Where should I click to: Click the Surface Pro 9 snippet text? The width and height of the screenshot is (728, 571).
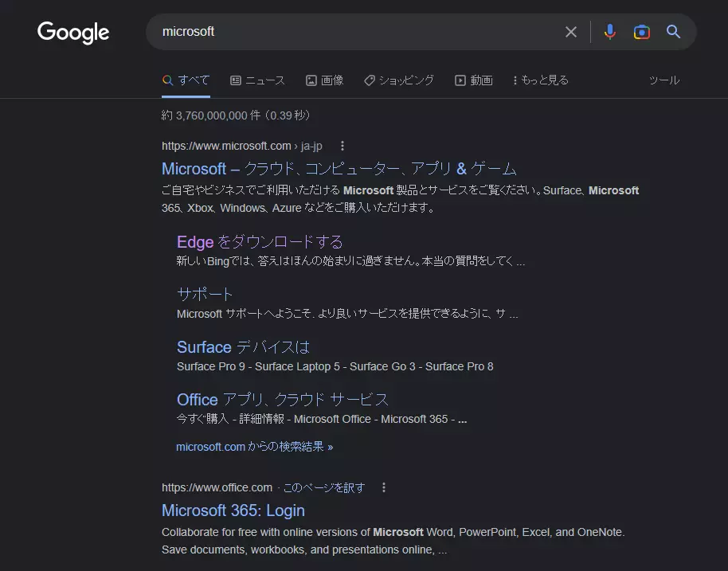[x=335, y=366]
